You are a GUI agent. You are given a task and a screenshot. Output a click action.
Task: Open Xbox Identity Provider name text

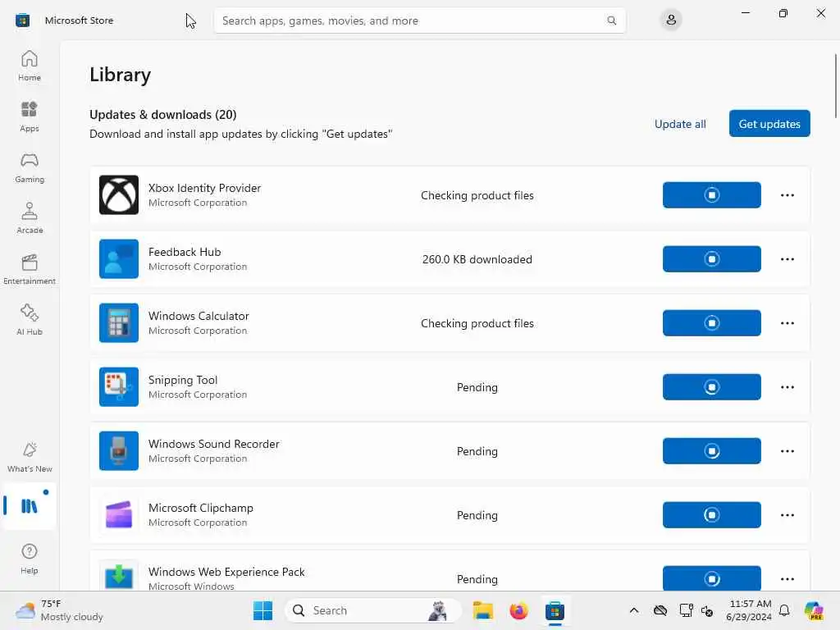204,188
